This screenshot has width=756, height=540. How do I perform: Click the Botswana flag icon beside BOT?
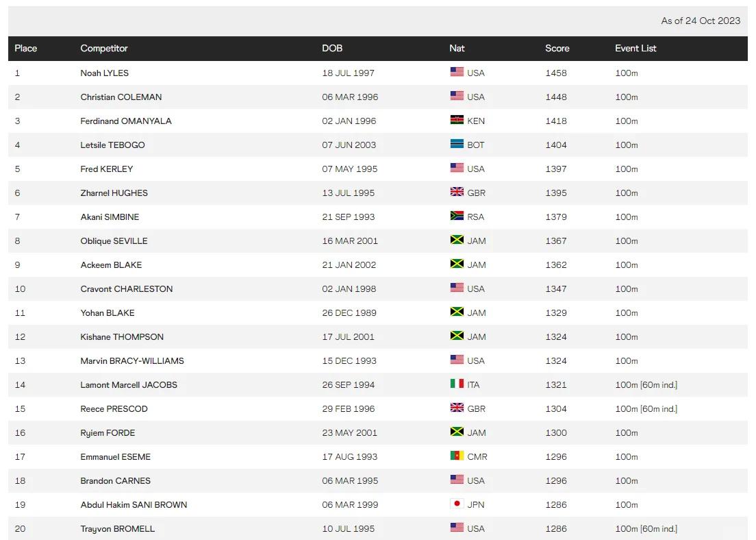tap(457, 144)
